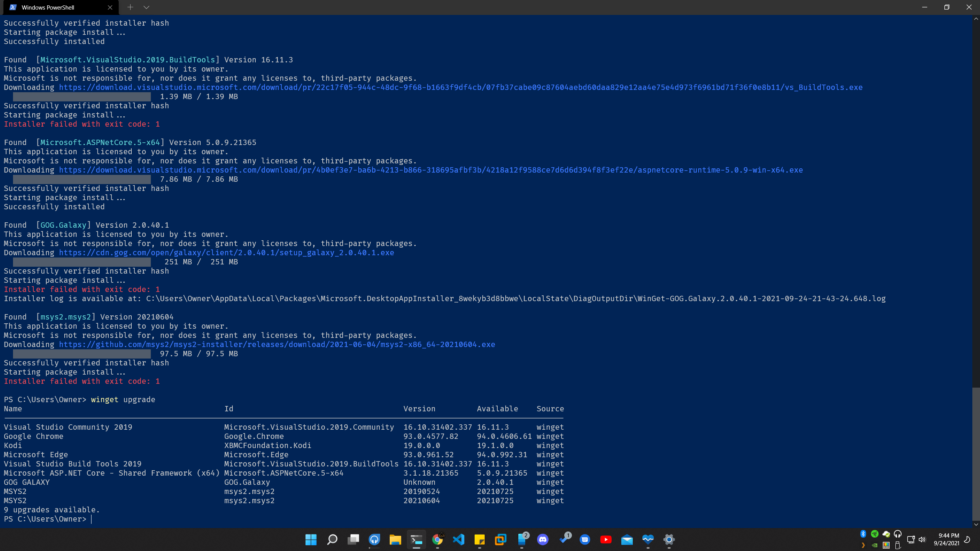This screenshot has width=980, height=551.
Task: Click the Available column header
Action: tap(497, 409)
